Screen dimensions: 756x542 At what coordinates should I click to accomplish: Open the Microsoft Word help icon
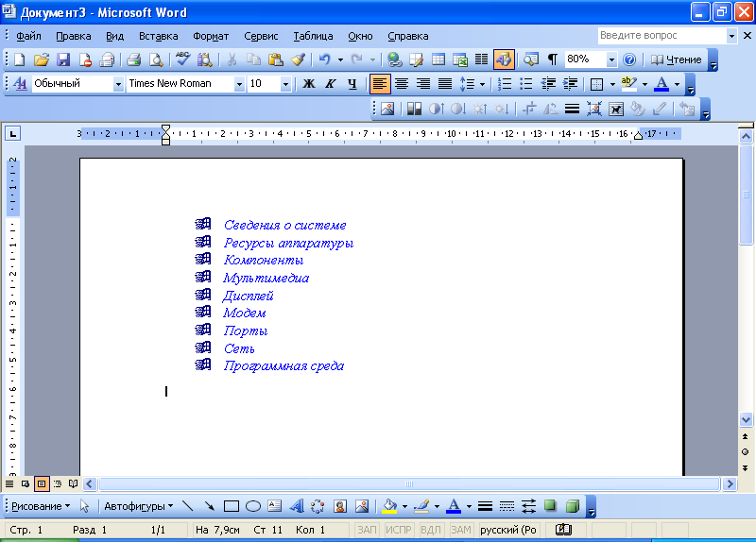[629, 59]
